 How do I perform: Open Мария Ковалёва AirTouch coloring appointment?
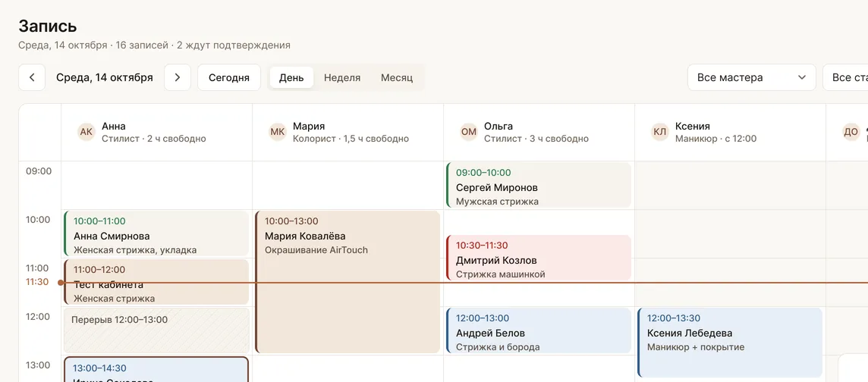(x=348, y=282)
